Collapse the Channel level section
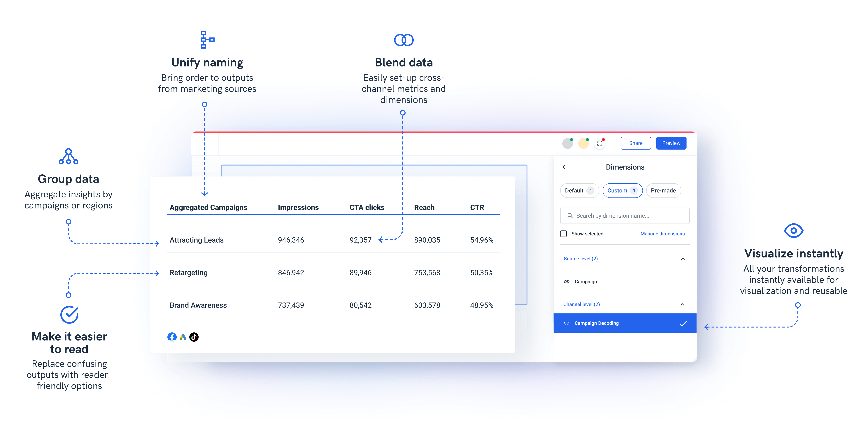868x421 pixels. (x=682, y=304)
